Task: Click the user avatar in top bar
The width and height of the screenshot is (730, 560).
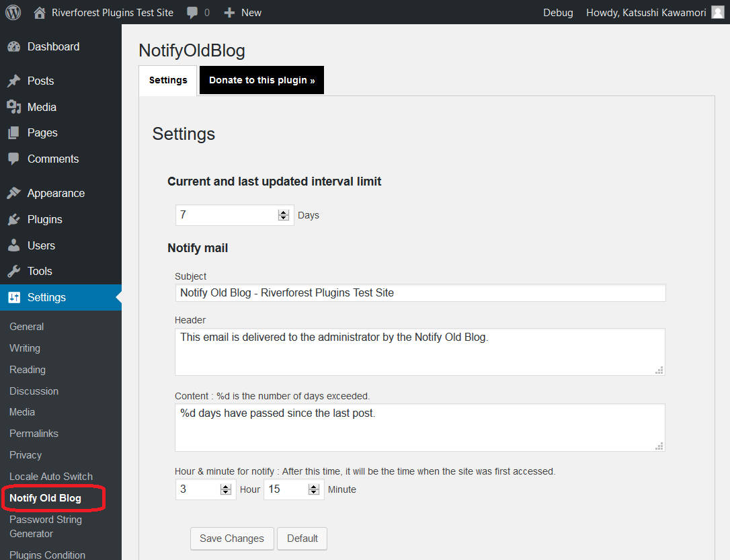Action: (x=717, y=12)
